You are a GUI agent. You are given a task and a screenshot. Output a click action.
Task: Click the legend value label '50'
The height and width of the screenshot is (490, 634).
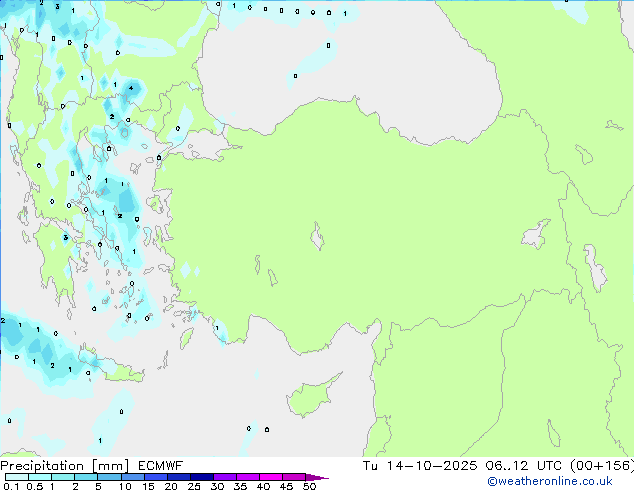(x=309, y=486)
